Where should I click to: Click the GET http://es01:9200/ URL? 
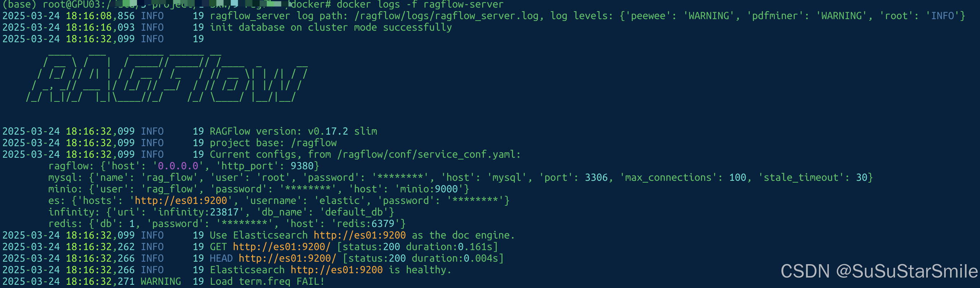pos(282,246)
